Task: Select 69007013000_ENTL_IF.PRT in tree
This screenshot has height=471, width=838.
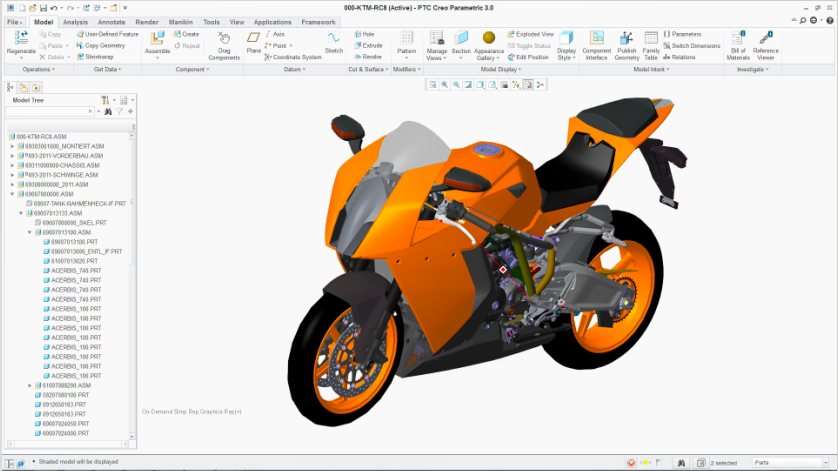Action: pos(82,251)
